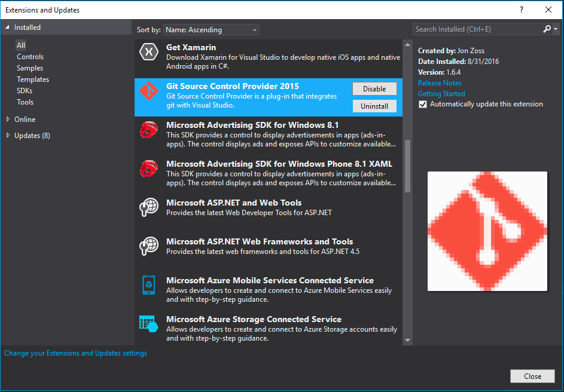The image size is (564, 392).
Task: Select the Controls filter
Action: click(31, 56)
